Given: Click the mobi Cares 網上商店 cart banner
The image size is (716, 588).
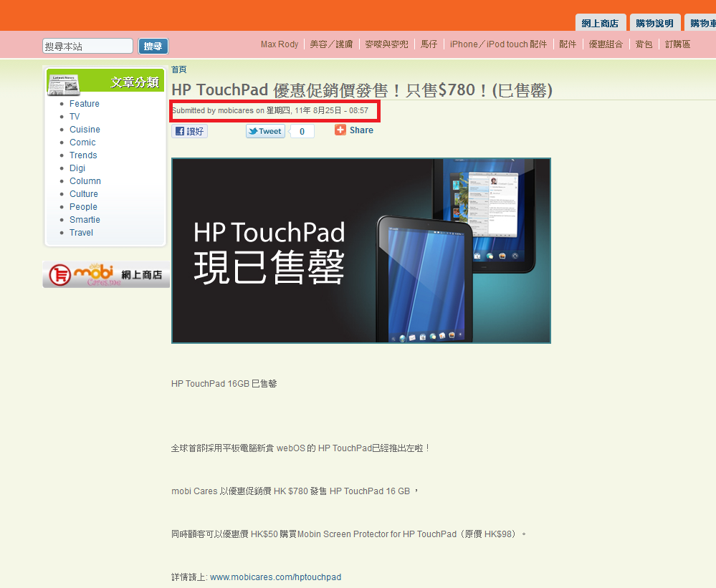Looking at the screenshot, I should point(106,274).
